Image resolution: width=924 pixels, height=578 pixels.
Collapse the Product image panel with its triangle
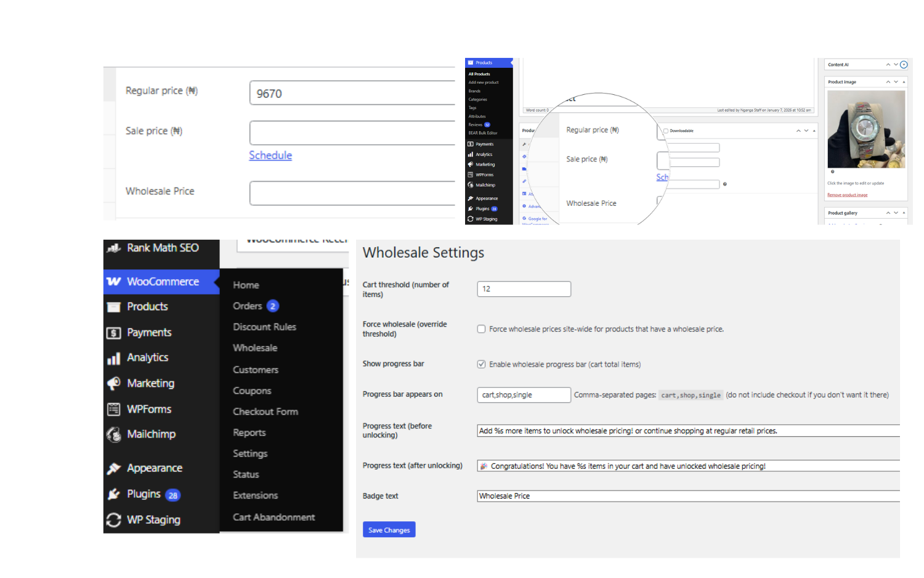pos(904,82)
